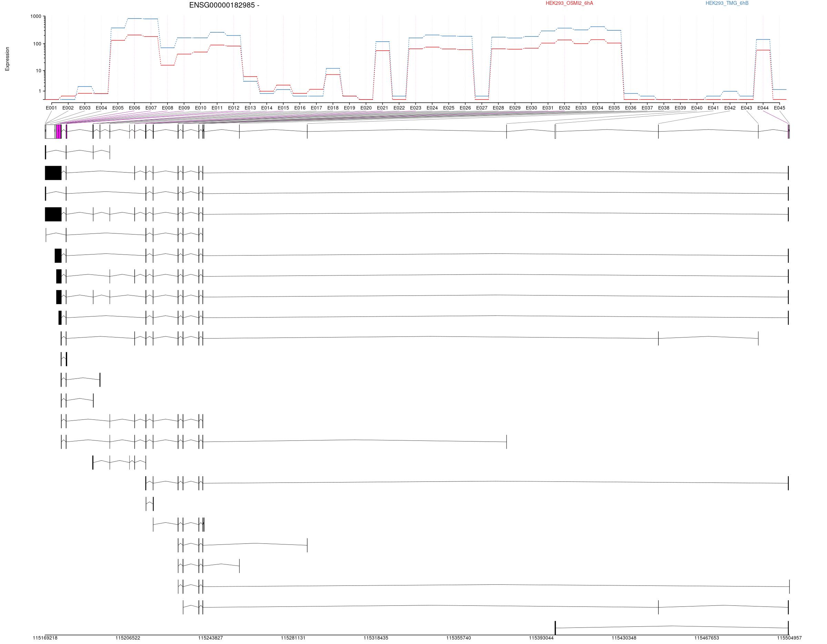Click exon label E034
Viewport: 827px width, 644px height.
click(598, 108)
